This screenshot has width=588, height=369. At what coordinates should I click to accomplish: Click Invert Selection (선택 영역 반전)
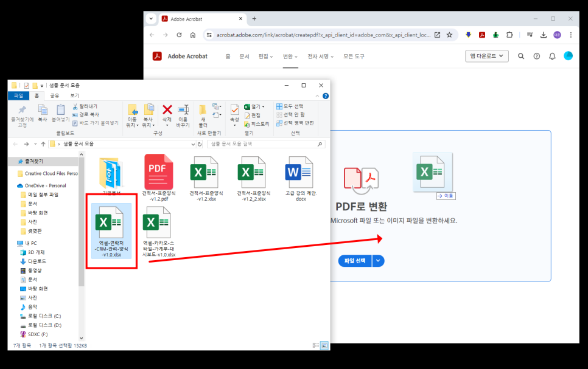(x=295, y=123)
